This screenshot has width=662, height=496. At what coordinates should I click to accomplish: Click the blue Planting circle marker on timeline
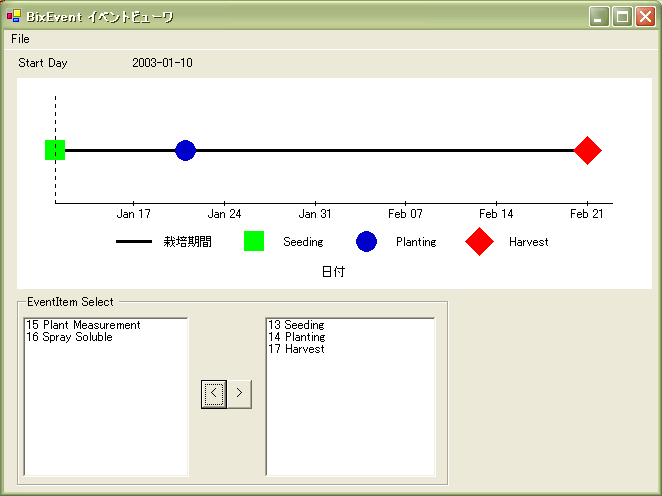(185, 150)
